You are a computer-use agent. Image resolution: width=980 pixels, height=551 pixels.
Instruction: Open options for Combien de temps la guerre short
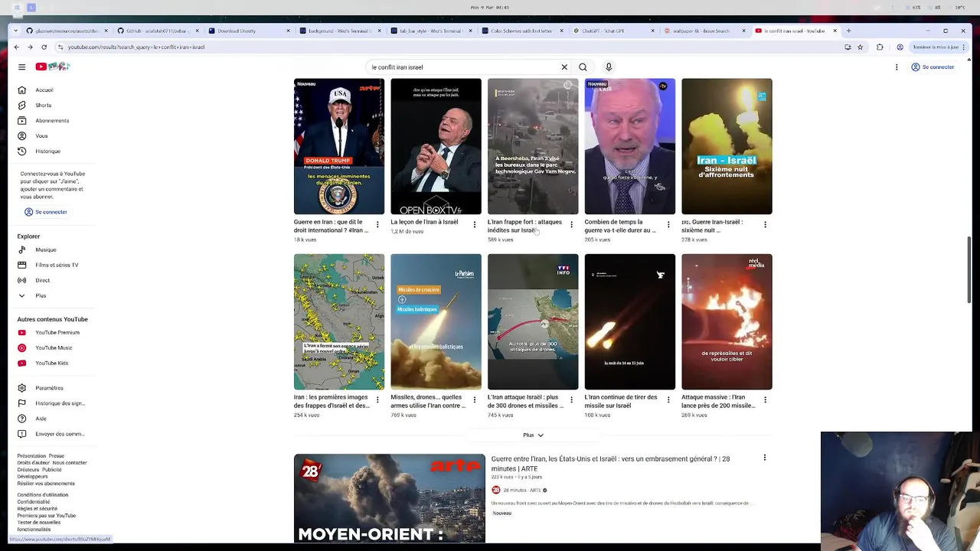pyautogui.click(x=668, y=224)
